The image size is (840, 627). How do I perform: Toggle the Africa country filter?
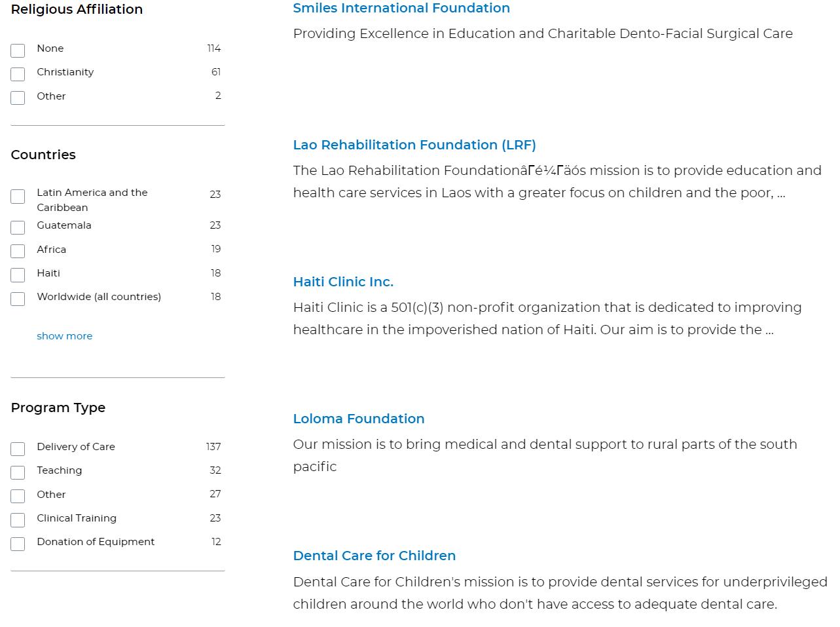click(x=18, y=251)
